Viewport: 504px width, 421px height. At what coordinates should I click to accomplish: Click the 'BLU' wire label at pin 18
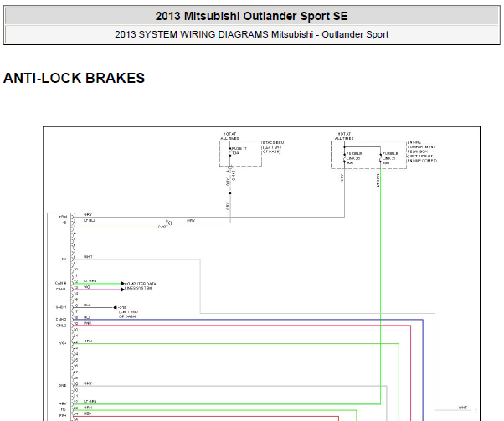87,317
